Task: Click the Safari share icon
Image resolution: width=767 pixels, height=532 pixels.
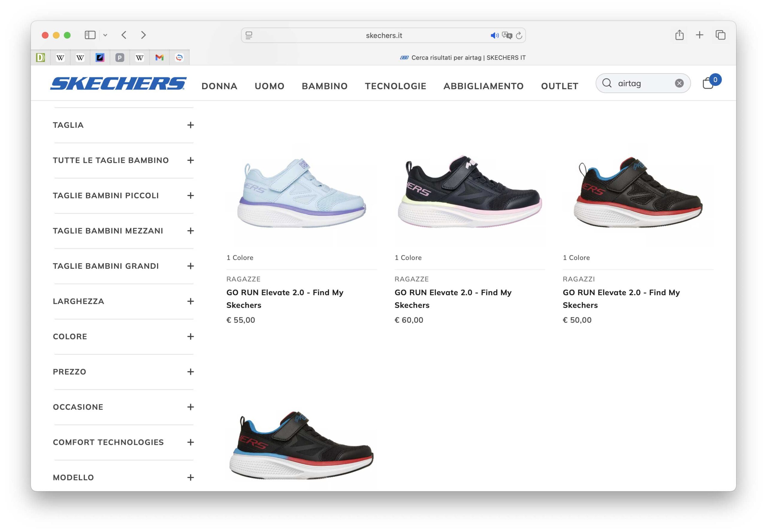Action: 679,35
